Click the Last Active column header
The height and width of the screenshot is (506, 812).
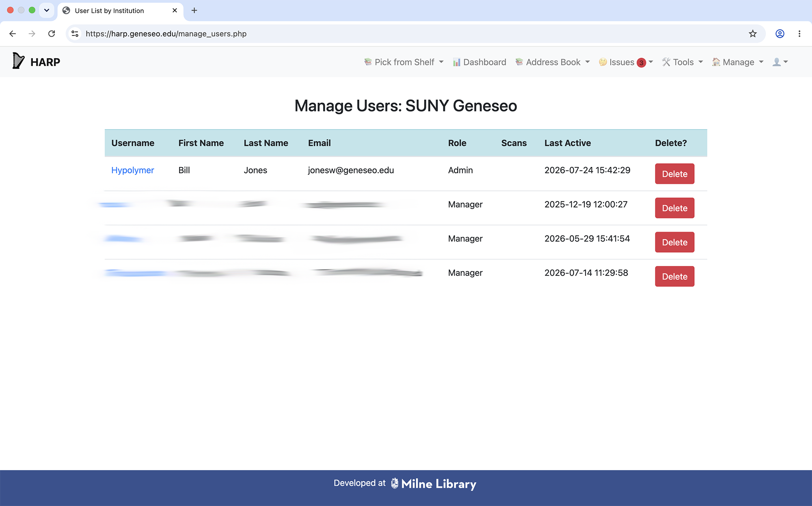[568, 143]
